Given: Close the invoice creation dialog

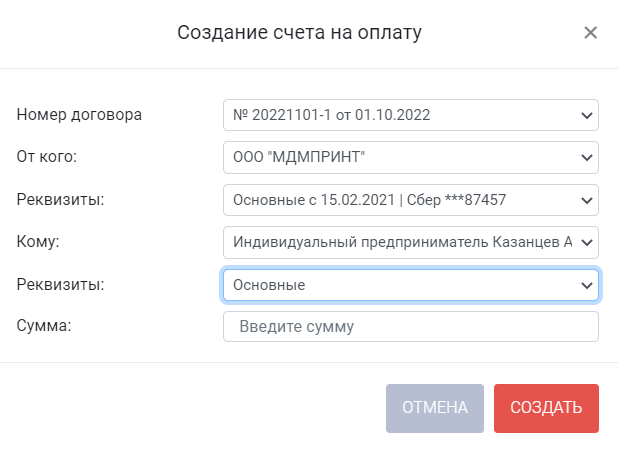Looking at the screenshot, I should 590,33.
